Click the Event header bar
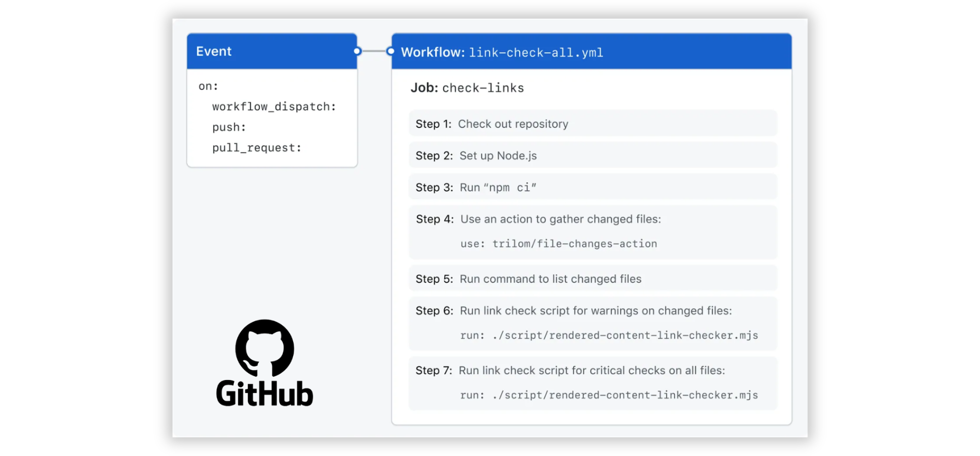 (x=271, y=52)
